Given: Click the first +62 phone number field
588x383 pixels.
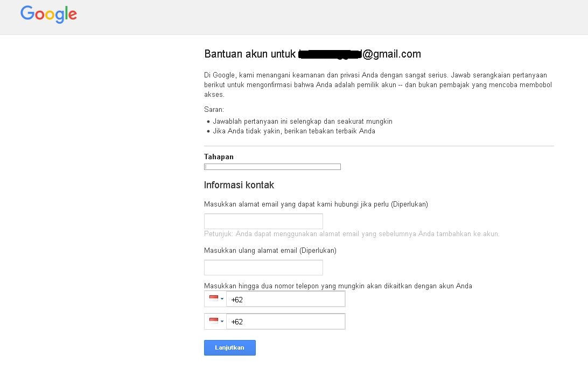Looking at the screenshot, I should 286,299.
